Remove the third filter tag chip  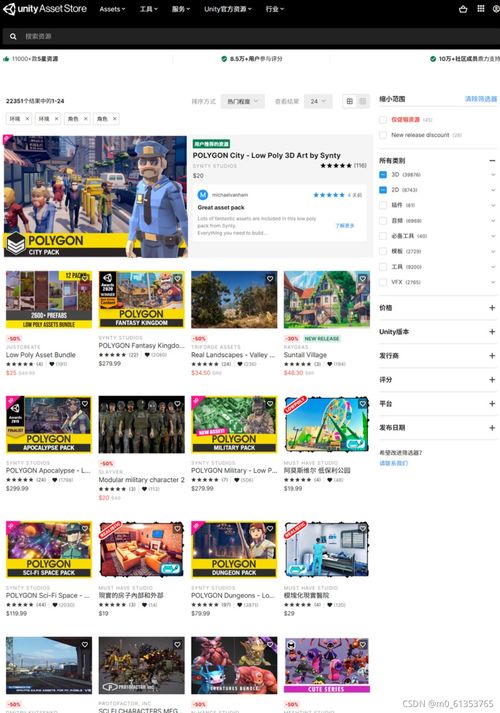[x=85, y=119]
